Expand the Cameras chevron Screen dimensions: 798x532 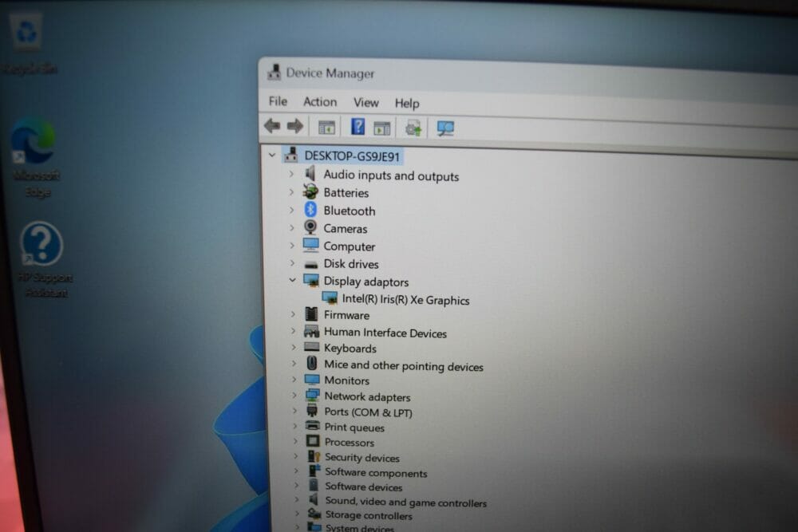pos(292,227)
